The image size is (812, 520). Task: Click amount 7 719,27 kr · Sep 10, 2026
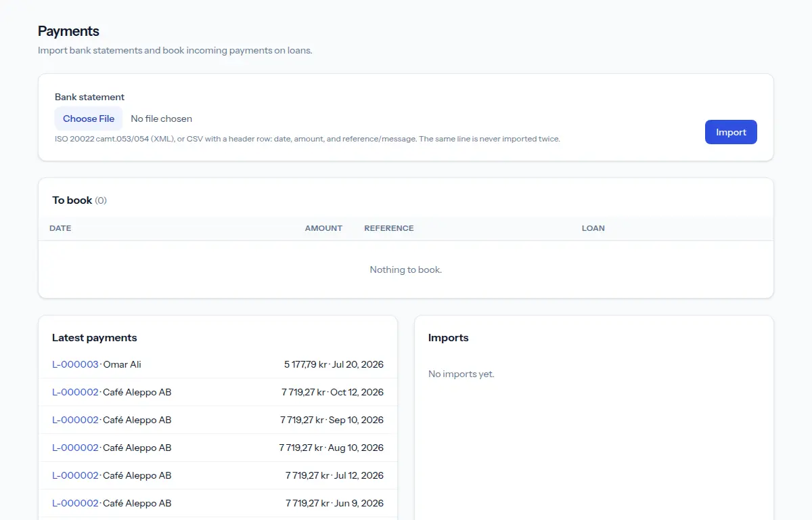coord(332,420)
